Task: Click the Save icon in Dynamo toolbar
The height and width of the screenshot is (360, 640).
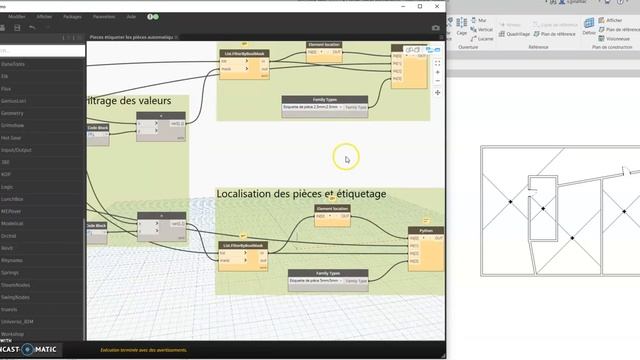Action: tap(17, 28)
